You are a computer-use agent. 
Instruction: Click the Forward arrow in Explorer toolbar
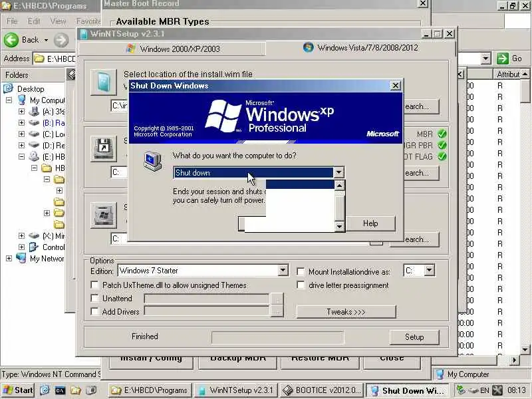tap(61, 40)
